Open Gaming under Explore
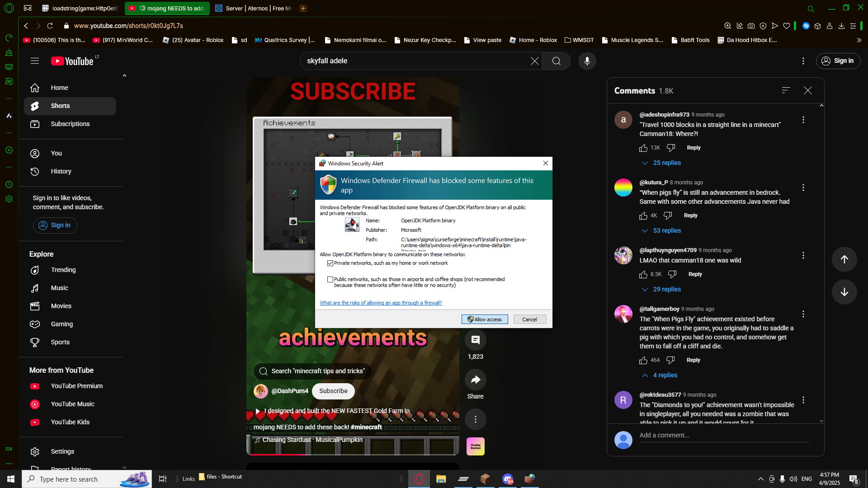 click(x=70, y=324)
